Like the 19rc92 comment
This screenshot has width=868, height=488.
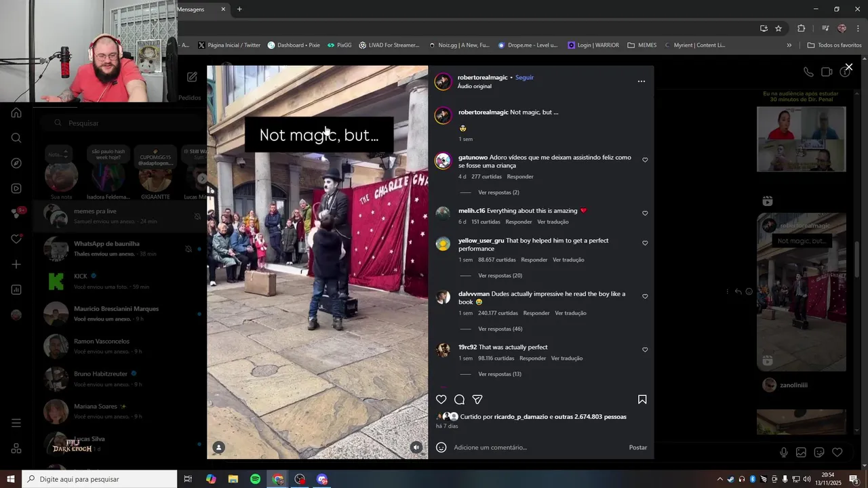coord(645,350)
